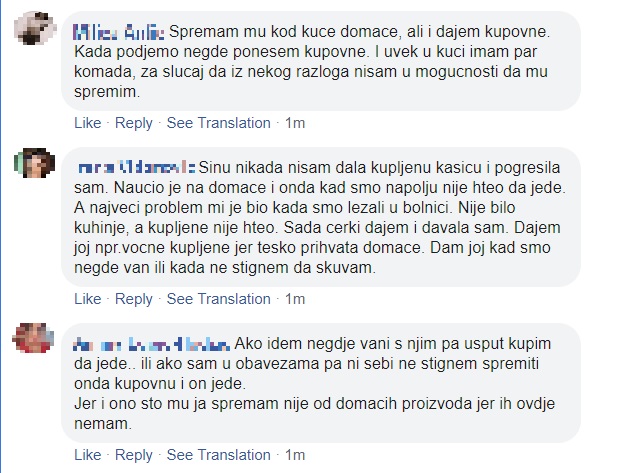623x473 pixels.
Task: Reply to the 'Ako idem negdje vani' comment
Action: 134,454
